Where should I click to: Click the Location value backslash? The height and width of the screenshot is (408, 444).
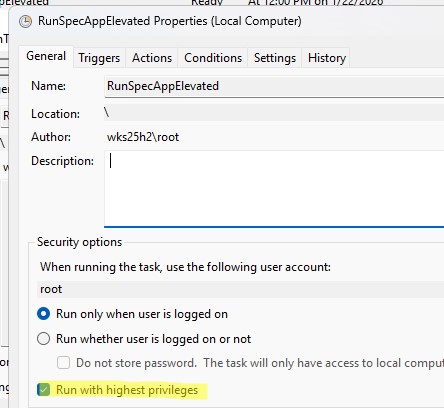pos(107,112)
